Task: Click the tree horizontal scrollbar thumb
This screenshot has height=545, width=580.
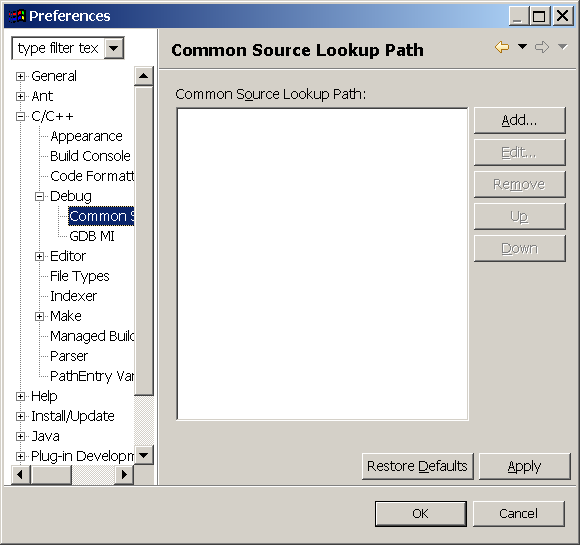Action: [51, 474]
